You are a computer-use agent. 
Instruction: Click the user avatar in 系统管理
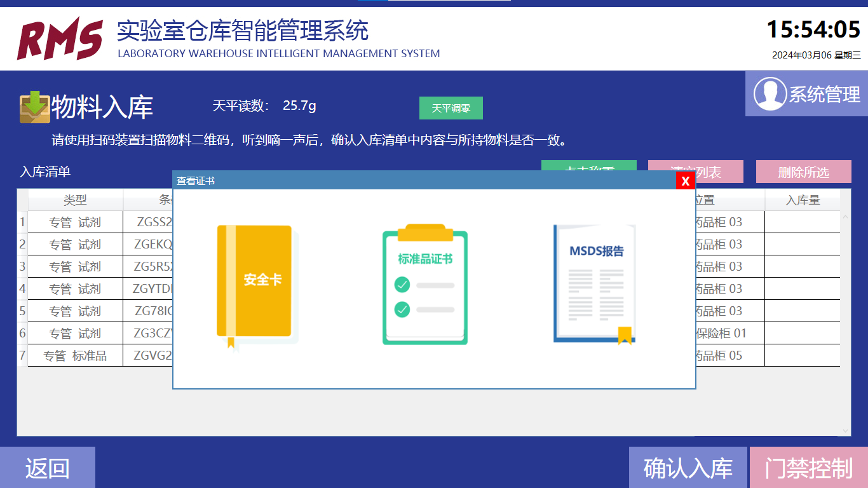770,94
